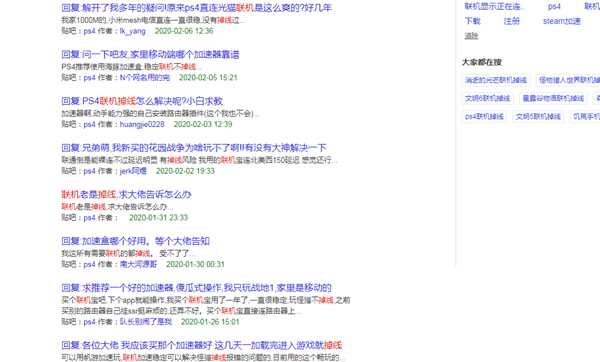Viewport: 600px width, 362px height.
Task: Click the steam加速 related search
Action: [x=561, y=21]
